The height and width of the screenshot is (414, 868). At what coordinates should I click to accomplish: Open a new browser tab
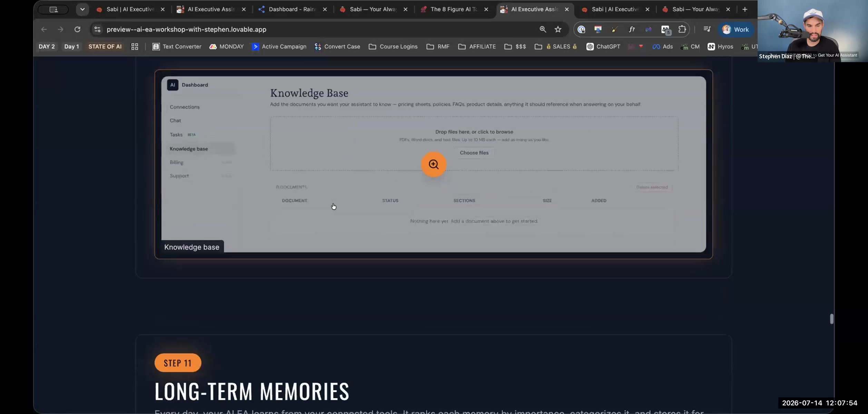tap(745, 9)
